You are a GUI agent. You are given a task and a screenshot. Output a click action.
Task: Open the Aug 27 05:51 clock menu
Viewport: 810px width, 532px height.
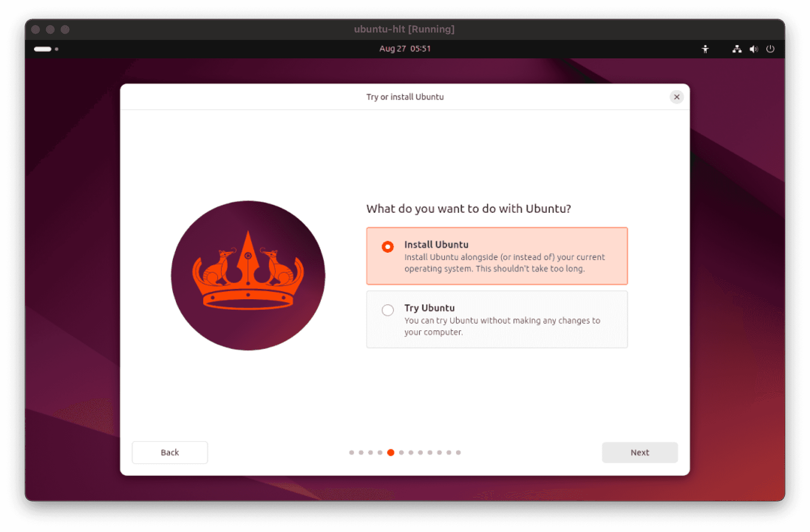coord(405,49)
